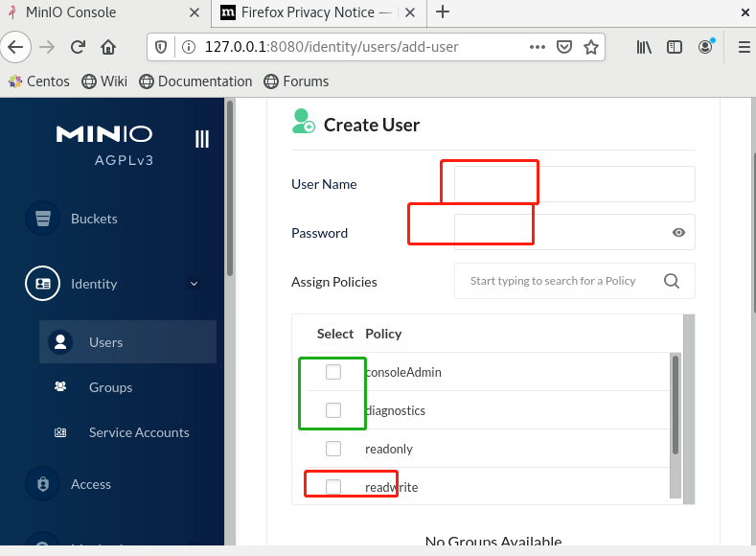Open the Documentation bookmark
This screenshot has width=756, height=556.
pos(195,81)
